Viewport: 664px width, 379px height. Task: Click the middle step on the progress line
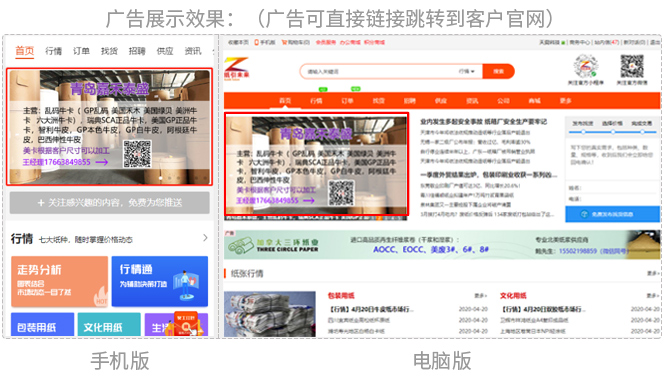pyautogui.click(x=613, y=132)
